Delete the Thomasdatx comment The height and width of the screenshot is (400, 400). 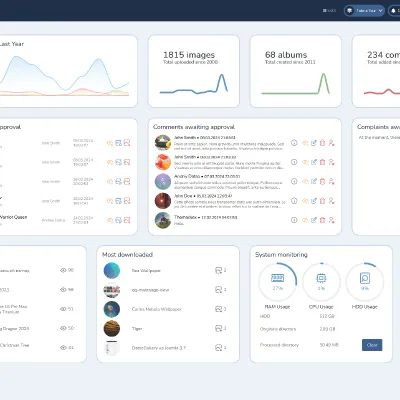click(322, 220)
